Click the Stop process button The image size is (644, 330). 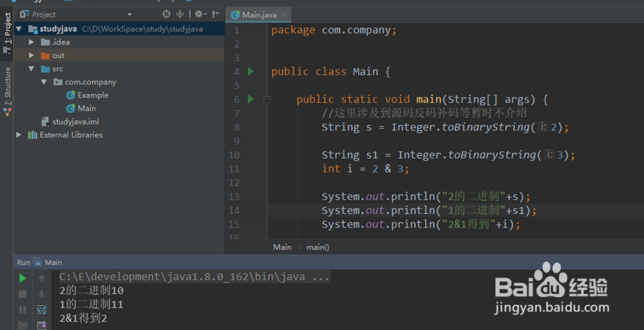pos(23,295)
